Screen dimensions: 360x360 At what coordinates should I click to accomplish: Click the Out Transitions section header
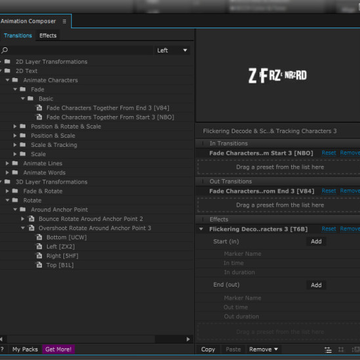278,181
